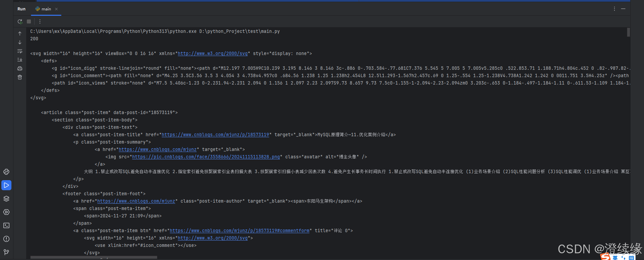Click the 东阳马生架构 author name text
The image size is (644, 260).
click(320, 201)
